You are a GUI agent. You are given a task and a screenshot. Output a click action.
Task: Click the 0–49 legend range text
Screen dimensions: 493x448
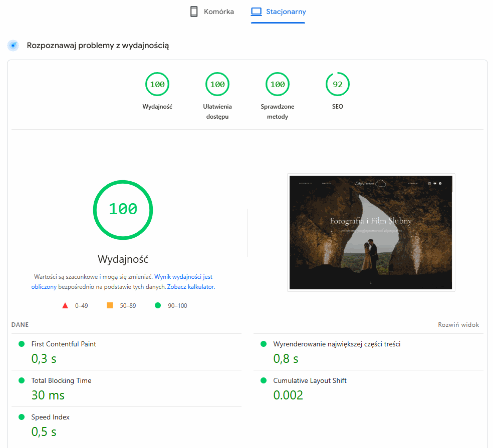82,306
